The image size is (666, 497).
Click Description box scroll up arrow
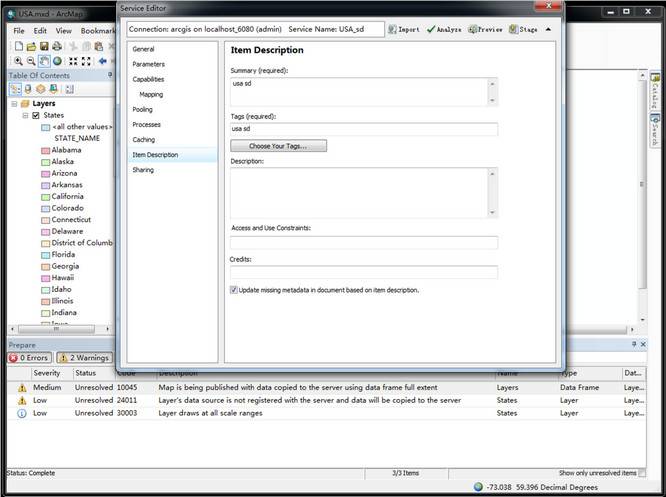pos(492,174)
